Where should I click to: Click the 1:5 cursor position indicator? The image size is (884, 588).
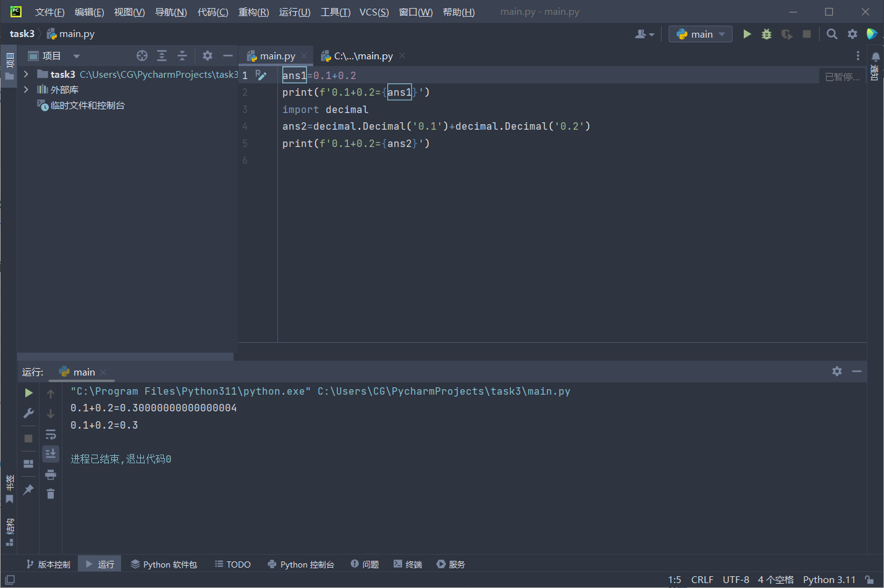coord(675,580)
